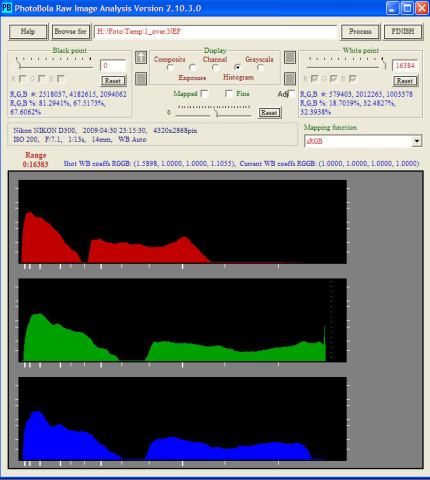The width and height of the screenshot is (430, 480).
Task: Click the White point R,G,B # count text
Action: [356, 94]
